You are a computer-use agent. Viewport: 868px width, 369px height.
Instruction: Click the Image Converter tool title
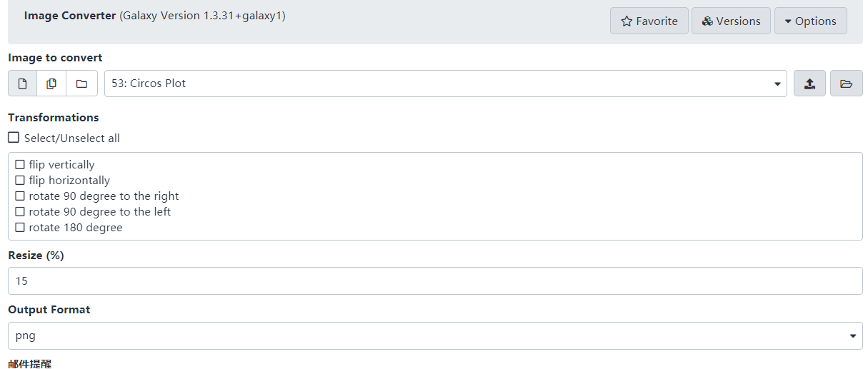(69, 16)
